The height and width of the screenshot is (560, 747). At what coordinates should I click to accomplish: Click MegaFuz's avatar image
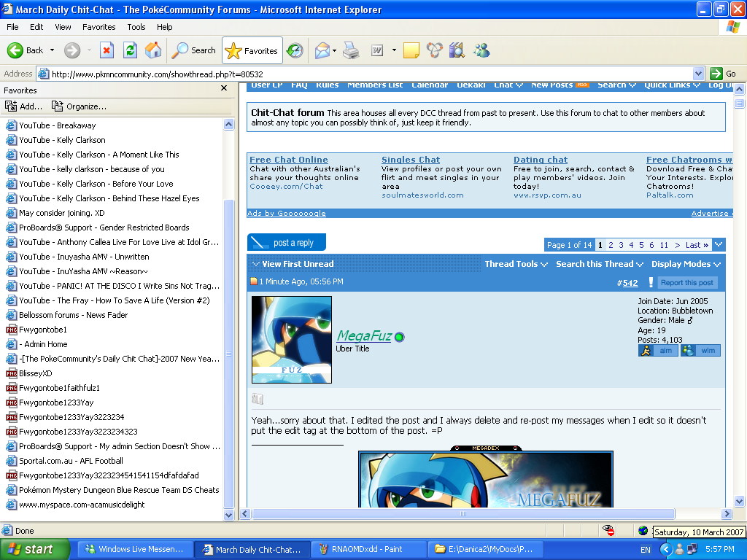292,340
